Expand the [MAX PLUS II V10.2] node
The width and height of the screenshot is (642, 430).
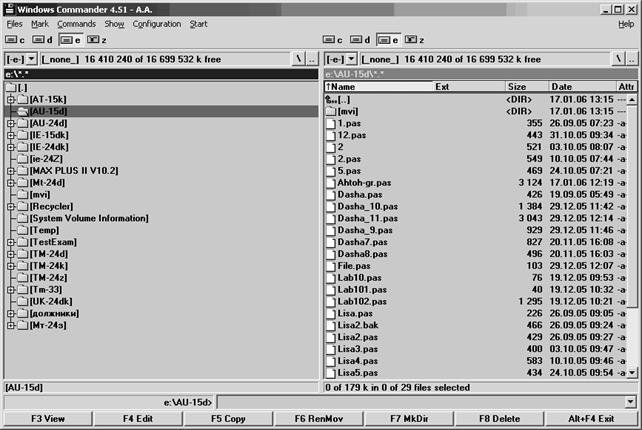click(x=11, y=171)
